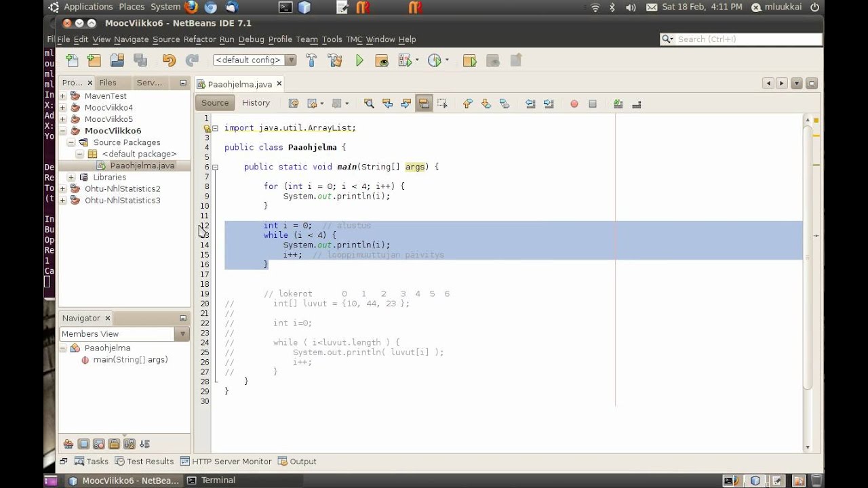Expand the MoocViikko4 project node
This screenshot has height=488, width=868.
[62, 108]
